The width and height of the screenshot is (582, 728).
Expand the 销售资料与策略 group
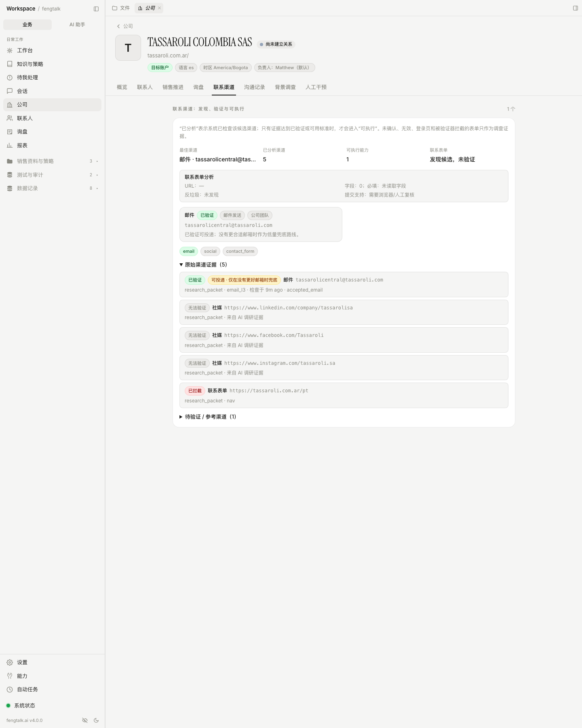click(x=97, y=161)
